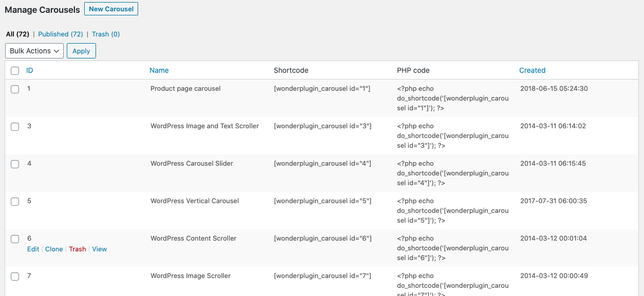View the WordPress Content Scroller carousel
644x296 pixels.
tap(100, 249)
